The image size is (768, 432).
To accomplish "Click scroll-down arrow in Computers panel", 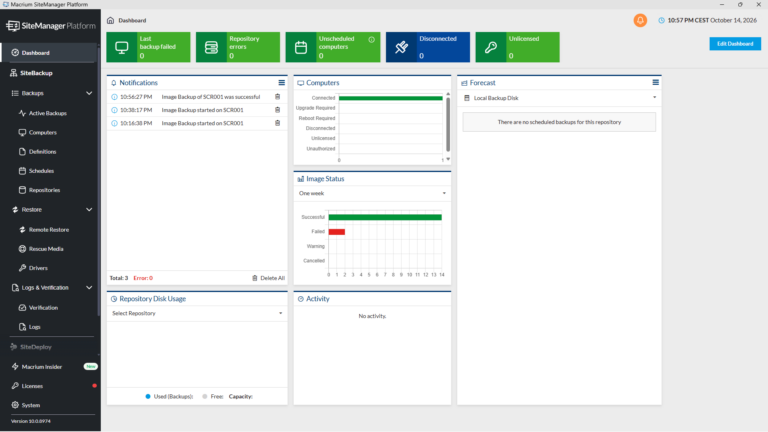I will [448, 159].
